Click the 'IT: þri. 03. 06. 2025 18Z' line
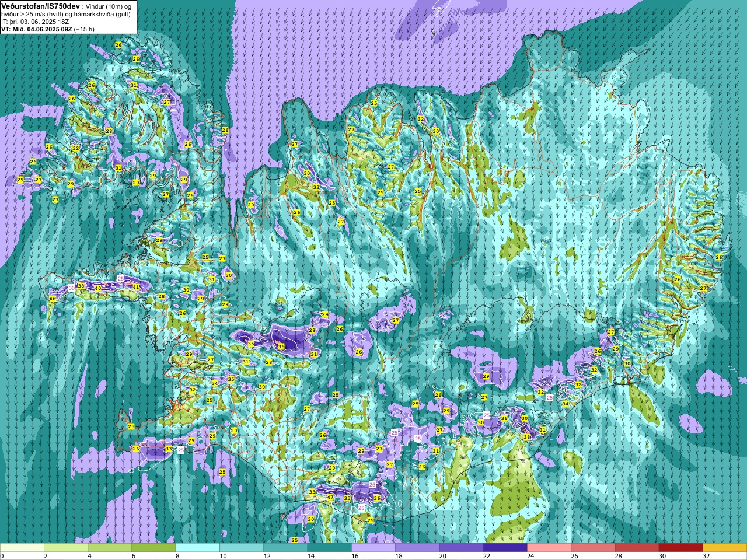Viewport: 747px width, 560px height. [x=35, y=21]
